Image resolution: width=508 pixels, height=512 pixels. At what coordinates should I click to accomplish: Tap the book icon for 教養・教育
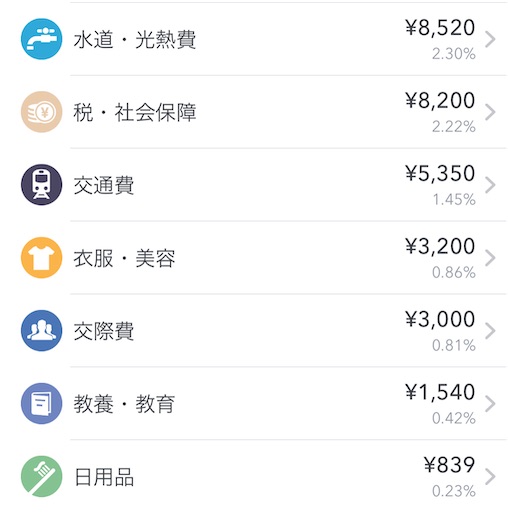tap(41, 403)
